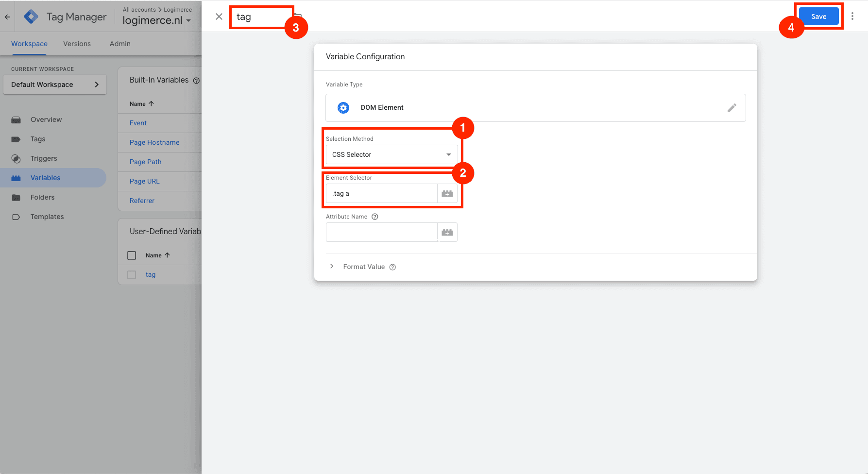This screenshot has width=868, height=474.
Task: Open the three-dot overflow menu near Save
Action: [x=852, y=16]
